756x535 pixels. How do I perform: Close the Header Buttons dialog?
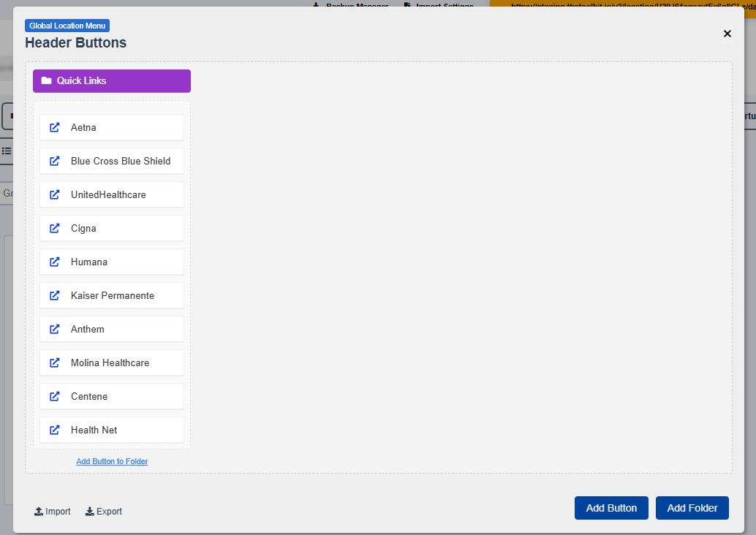pos(727,34)
